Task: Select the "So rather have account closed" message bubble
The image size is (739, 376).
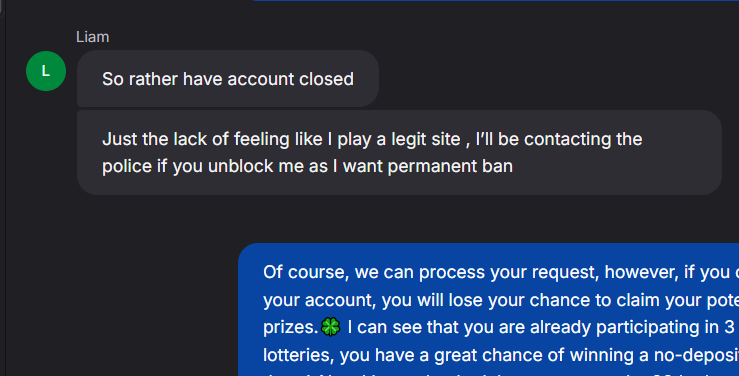Action: [x=228, y=79]
